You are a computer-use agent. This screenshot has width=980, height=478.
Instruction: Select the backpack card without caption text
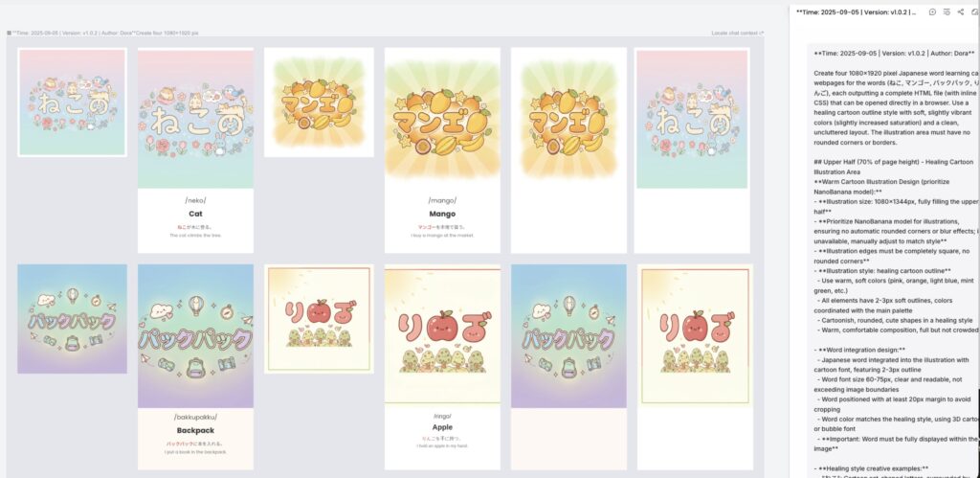(568, 367)
